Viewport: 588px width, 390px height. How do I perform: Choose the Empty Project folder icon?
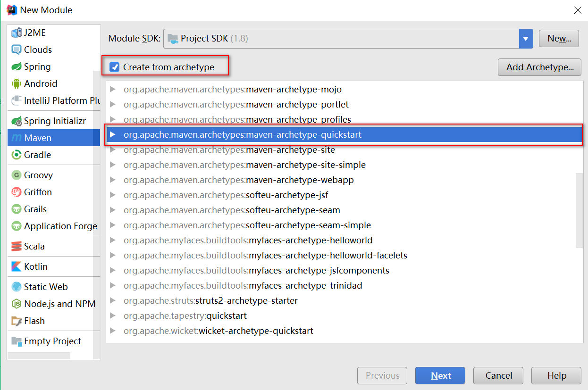pos(17,341)
